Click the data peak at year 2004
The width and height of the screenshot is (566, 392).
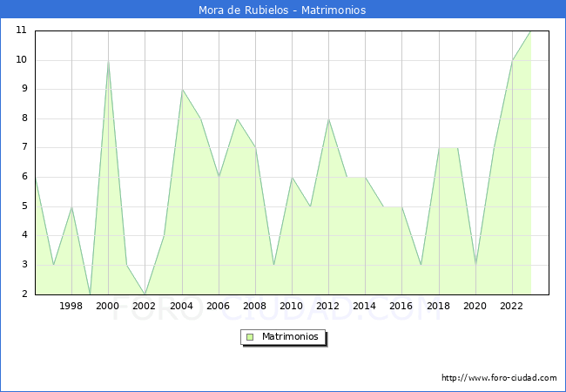[x=181, y=90]
